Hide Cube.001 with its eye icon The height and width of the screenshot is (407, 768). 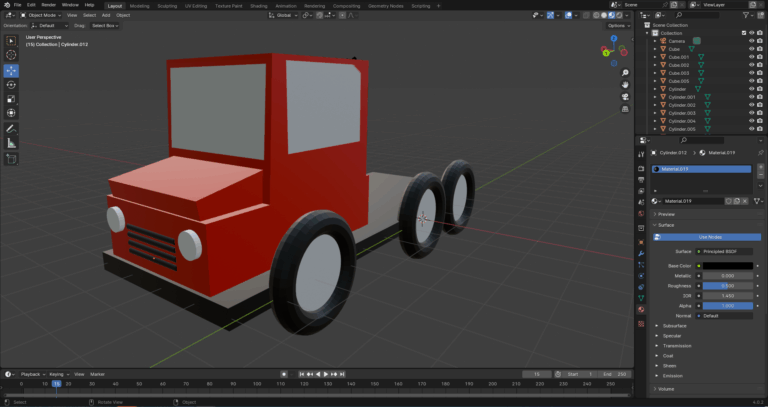(751, 57)
